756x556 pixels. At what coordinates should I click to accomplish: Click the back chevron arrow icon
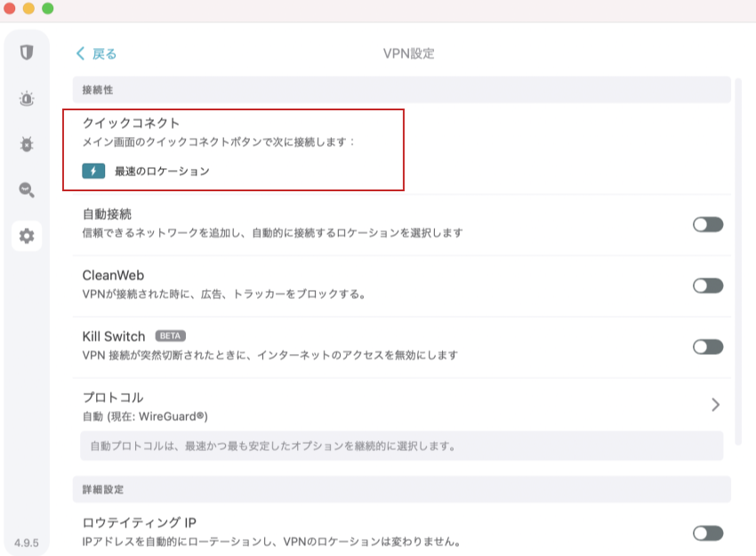click(x=80, y=53)
